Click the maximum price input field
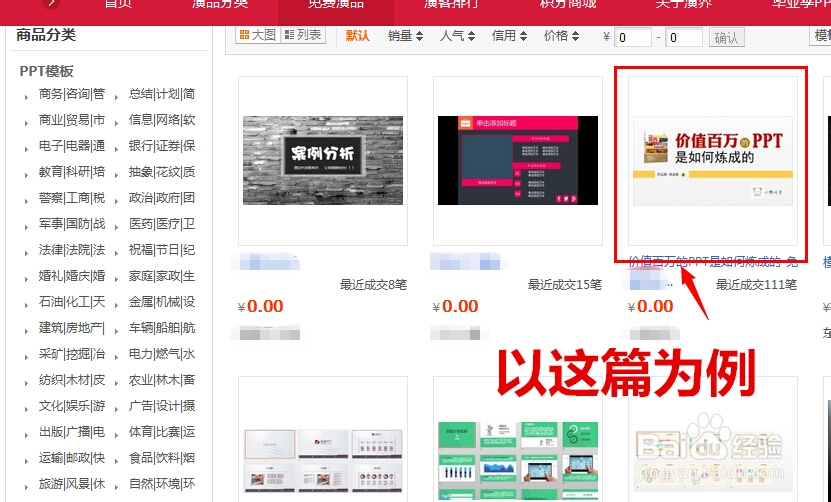The height and width of the screenshot is (502, 831). pyautogui.click(x=684, y=38)
